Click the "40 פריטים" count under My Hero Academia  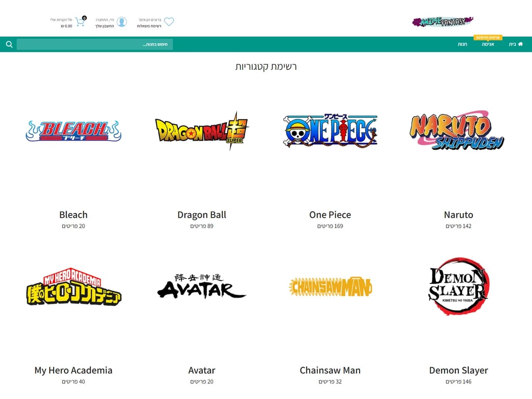(74, 382)
